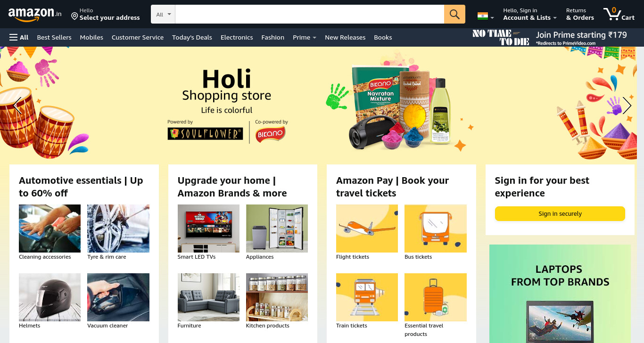Open the Helmets product thumbnail
Screen dimensions: 644x343
[50, 297]
